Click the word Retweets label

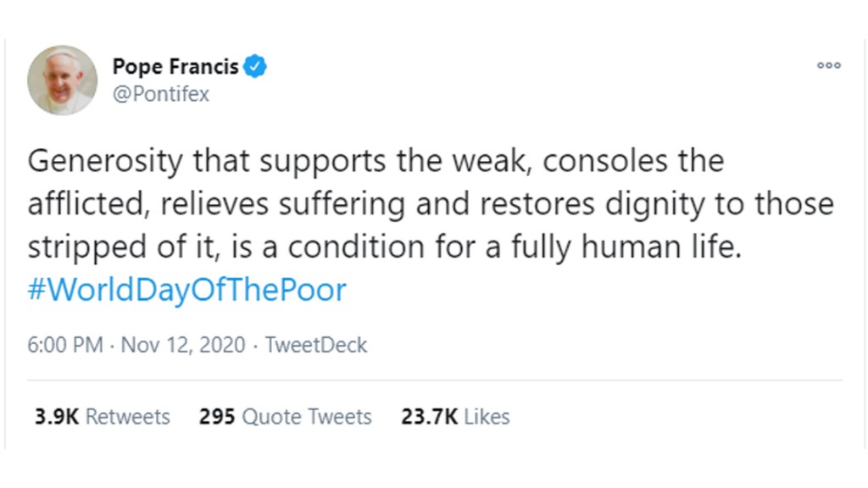[128, 417]
